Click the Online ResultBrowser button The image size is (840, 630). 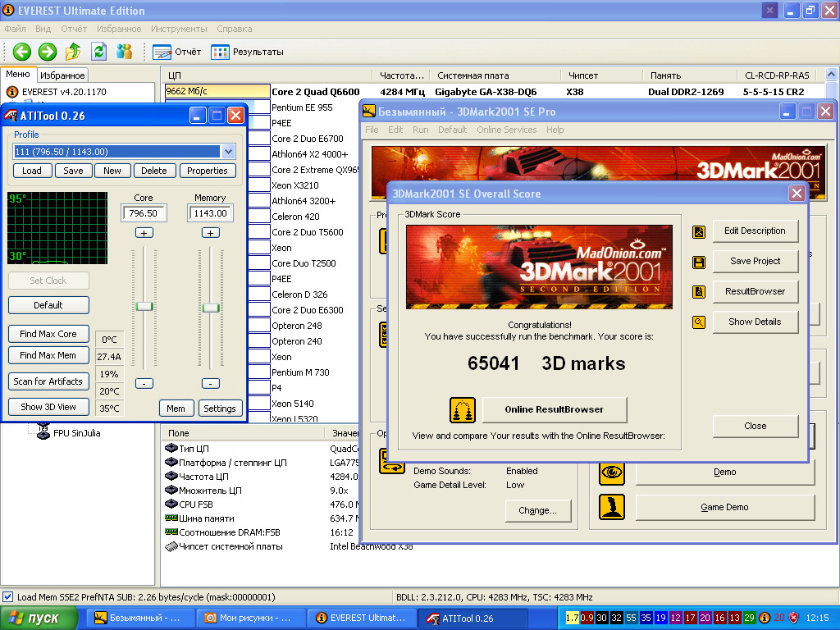coord(555,410)
